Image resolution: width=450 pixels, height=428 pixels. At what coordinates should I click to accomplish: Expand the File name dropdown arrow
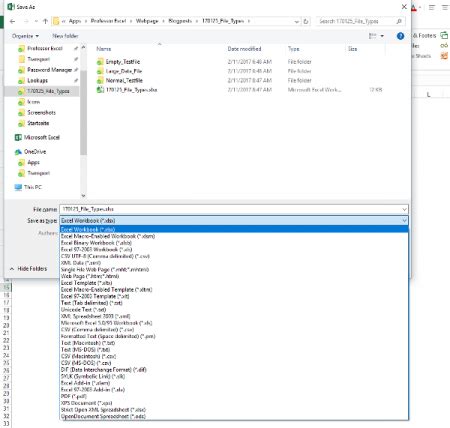point(404,209)
